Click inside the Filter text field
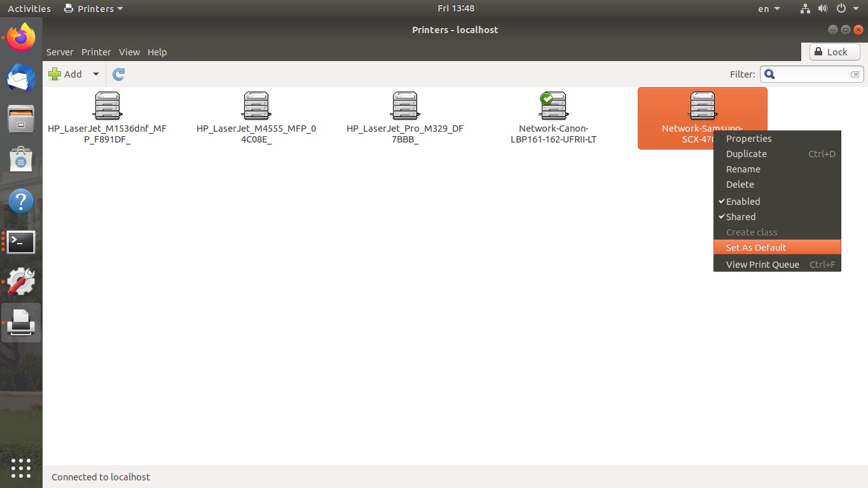This screenshot has width=868, height=488. click(x=813, y=74)
